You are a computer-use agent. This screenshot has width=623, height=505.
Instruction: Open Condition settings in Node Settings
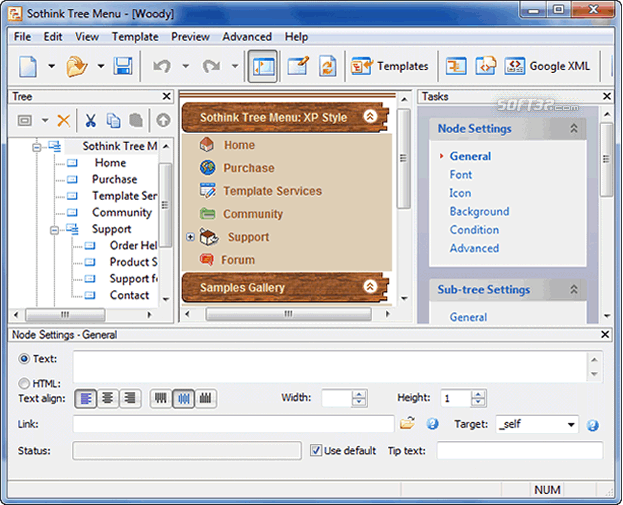coord(474,230)
